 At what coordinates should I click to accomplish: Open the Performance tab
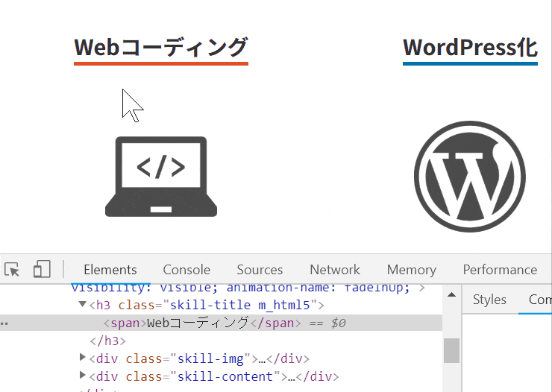point(500,270)
